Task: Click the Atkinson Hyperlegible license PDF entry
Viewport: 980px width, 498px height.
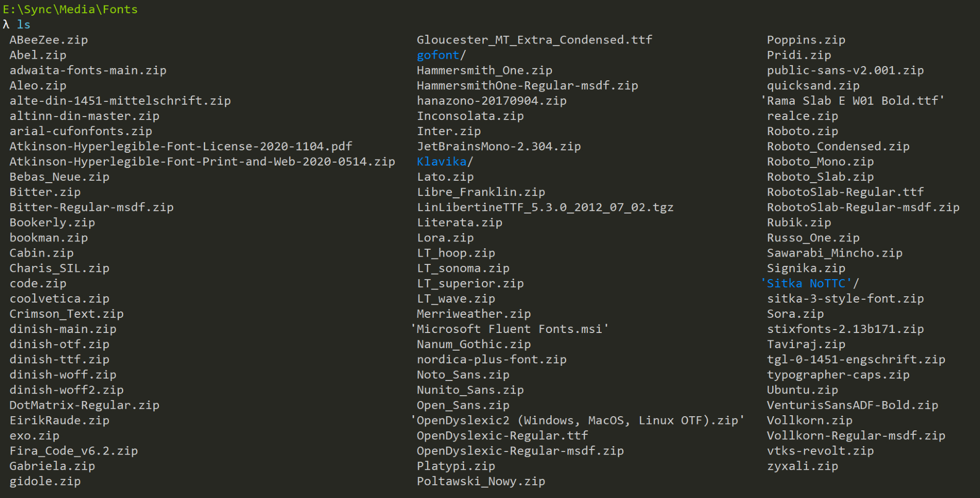Action: [x=181, y=146]
